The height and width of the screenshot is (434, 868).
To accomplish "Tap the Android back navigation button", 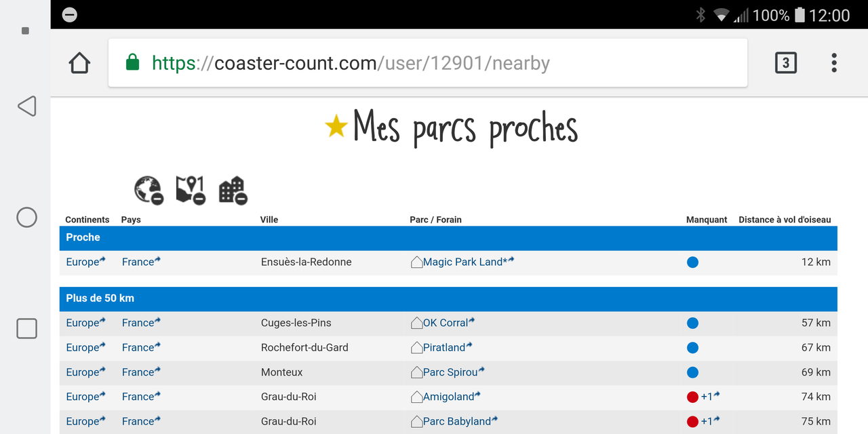I will click(26, 106).
